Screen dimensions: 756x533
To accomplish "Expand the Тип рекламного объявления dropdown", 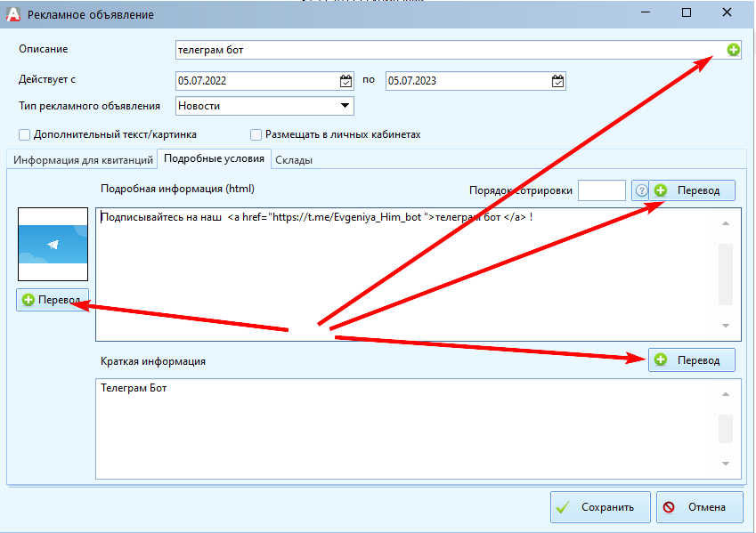I will click(x=345, y=106).
